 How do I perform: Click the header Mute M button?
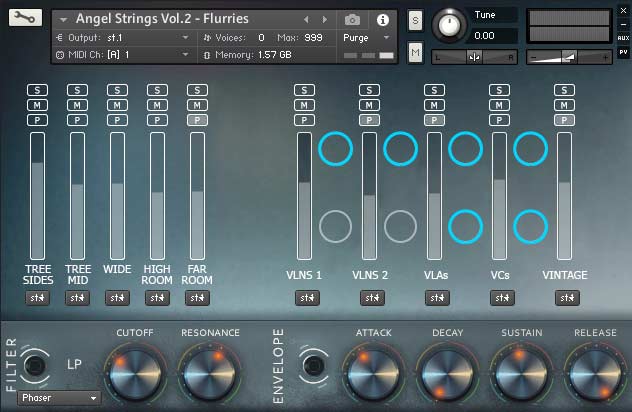tap(415, 51)
